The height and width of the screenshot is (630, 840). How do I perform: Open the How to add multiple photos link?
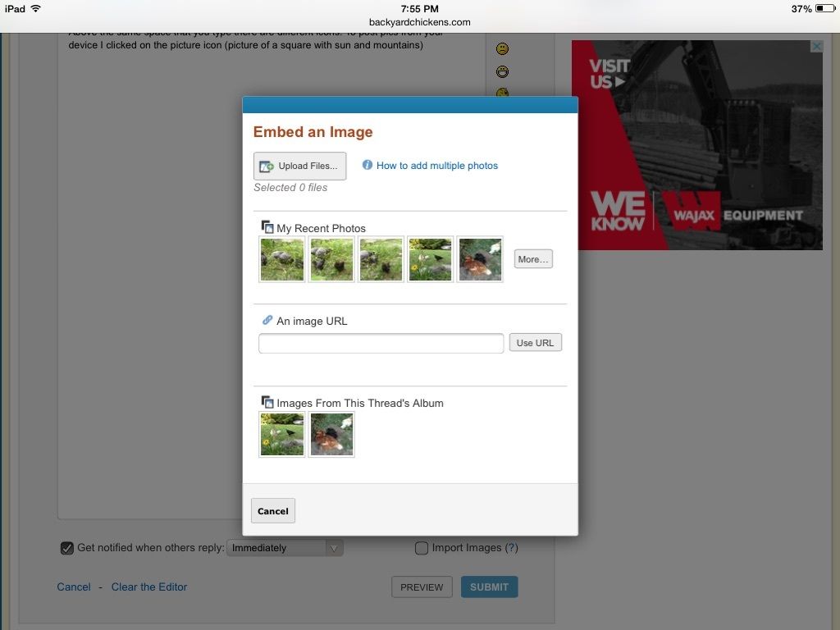437,166
